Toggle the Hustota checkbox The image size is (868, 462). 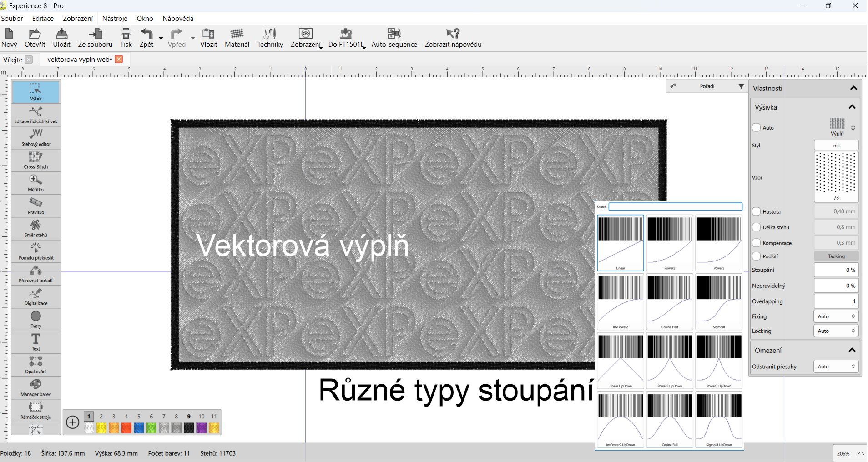point(757,211)
